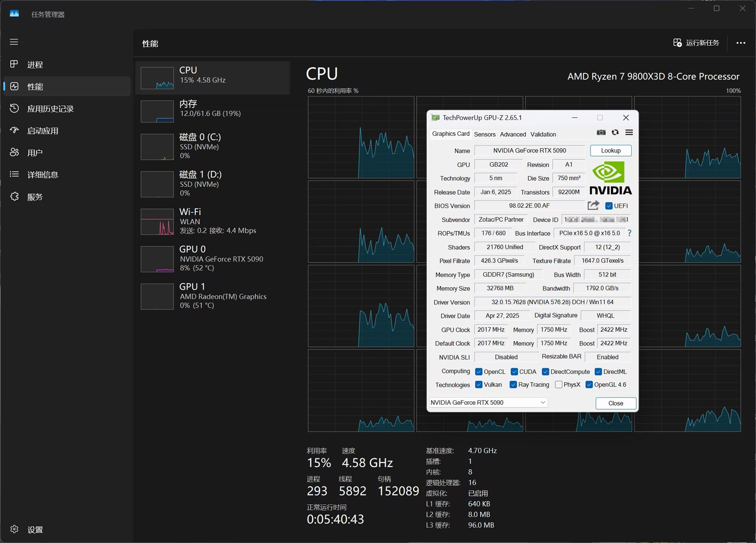Viewport: 756px width, 543px height.
Task: Click the Run new task icon
Action: [678, 43]
